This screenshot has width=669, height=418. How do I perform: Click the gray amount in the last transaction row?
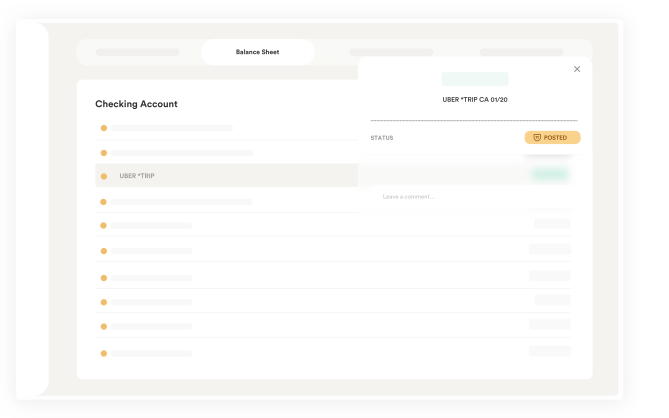[550, 352]
